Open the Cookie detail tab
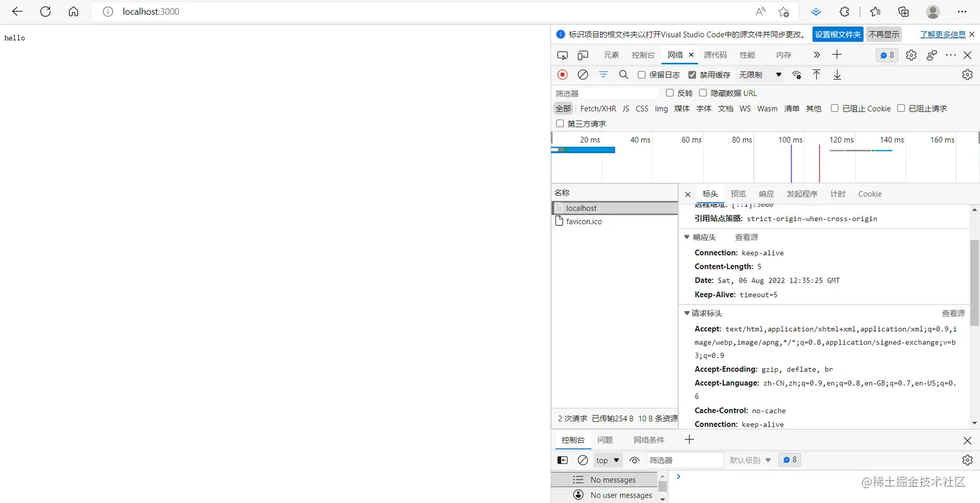Viewport: 980px width, 503px height. pos(870,194)
